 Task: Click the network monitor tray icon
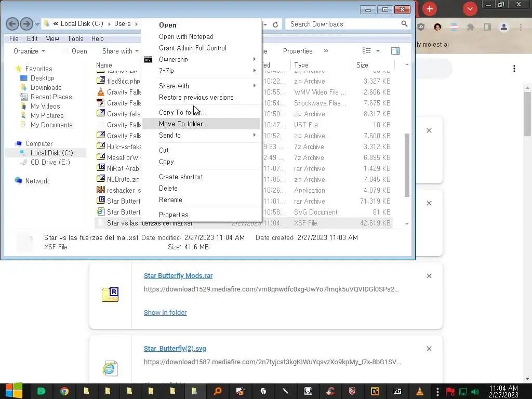(463, 392)
